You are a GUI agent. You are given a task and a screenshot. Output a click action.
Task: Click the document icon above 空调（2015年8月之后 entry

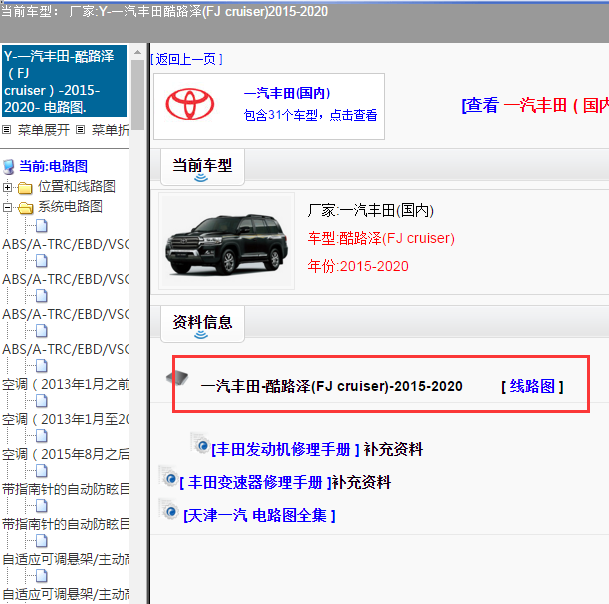click(42, 435)
